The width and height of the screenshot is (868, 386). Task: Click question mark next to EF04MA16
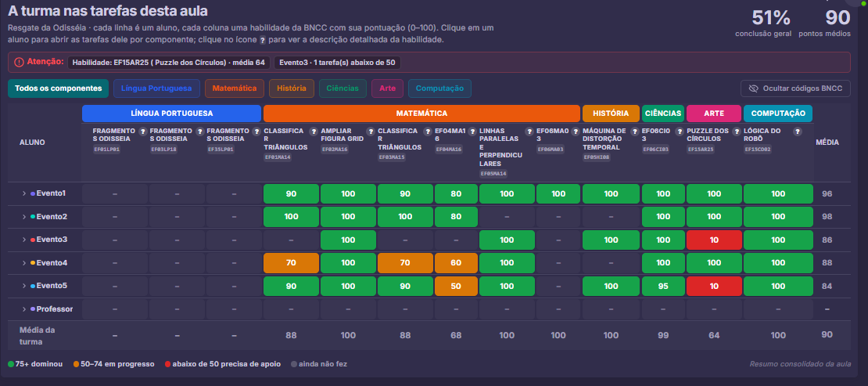click(x=472, y=132)
